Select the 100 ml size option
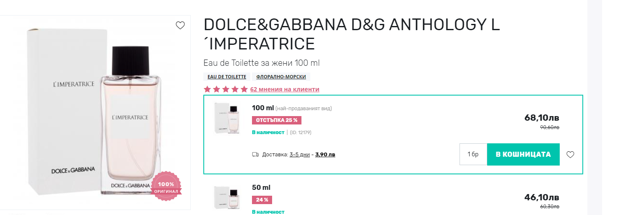Screen dimensions: 644x215 (263, 108)
